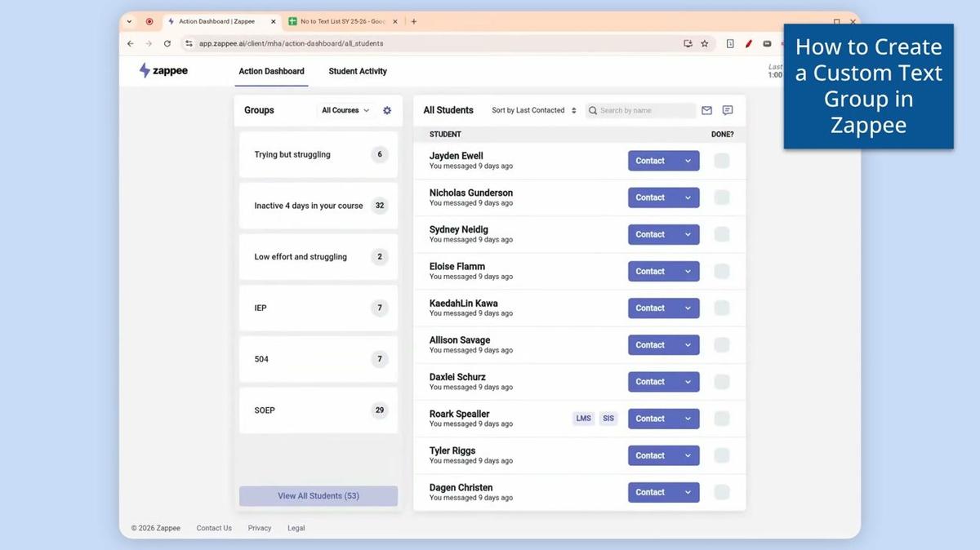Screen dimensions: 980x550
Task: Mark Daxlei Schurz as done
Action: (722, 382)
